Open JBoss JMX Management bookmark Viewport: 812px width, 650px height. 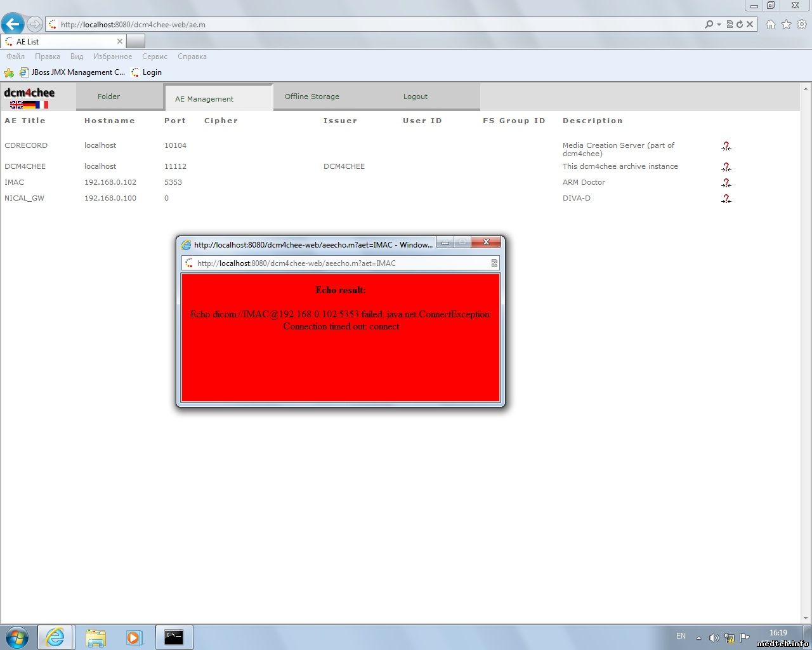coord(72,72)
